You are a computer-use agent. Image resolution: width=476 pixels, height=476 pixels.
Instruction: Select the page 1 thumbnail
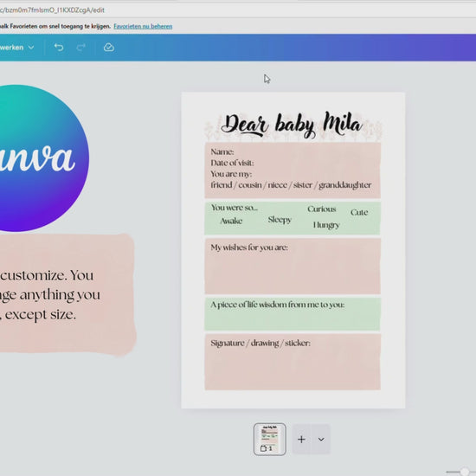coord(269,439)
